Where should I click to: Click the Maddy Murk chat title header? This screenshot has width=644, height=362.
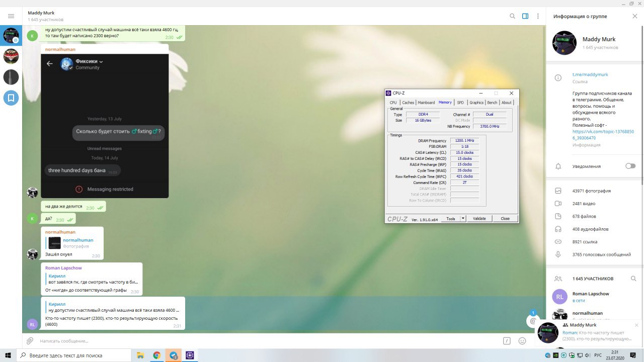coord(41,13)
